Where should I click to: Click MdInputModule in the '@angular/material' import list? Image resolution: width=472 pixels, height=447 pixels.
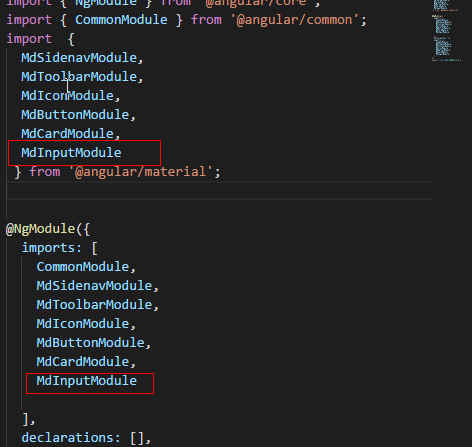(x=71, y=153)
